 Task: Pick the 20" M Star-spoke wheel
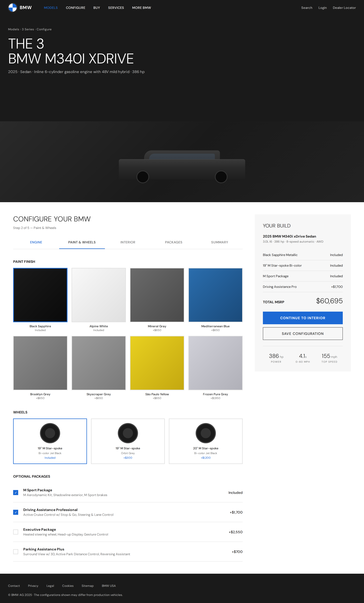pyautogui.click(x=206, y=441)
